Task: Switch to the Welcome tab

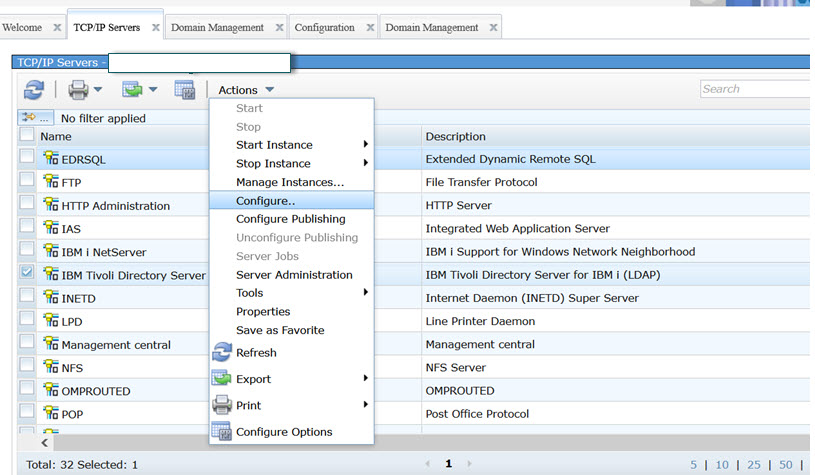Action: [22, 27]
